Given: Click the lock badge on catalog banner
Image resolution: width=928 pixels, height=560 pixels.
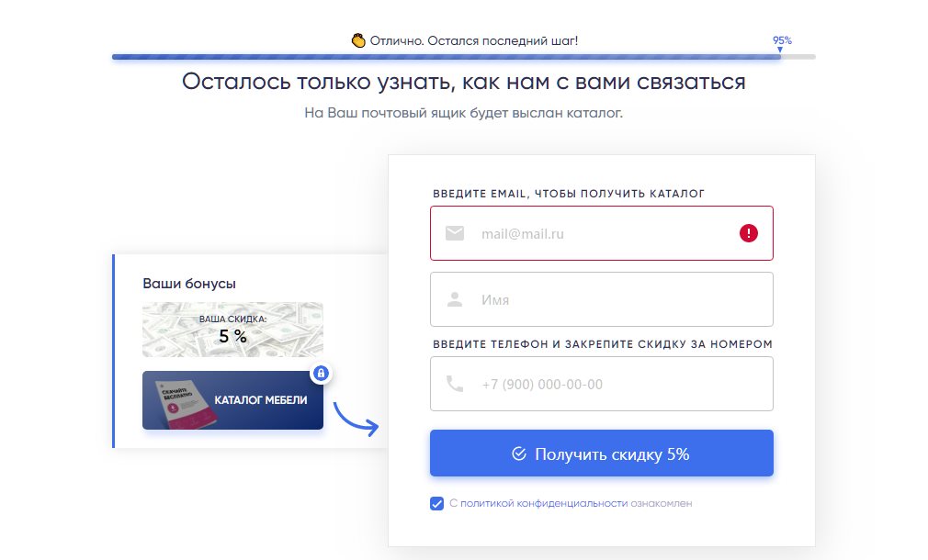Looking at the screenshot, I should (321, 373).
